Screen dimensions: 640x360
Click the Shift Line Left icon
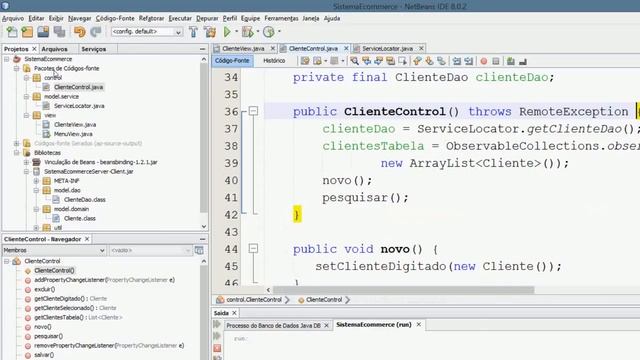tap(457, 61)
